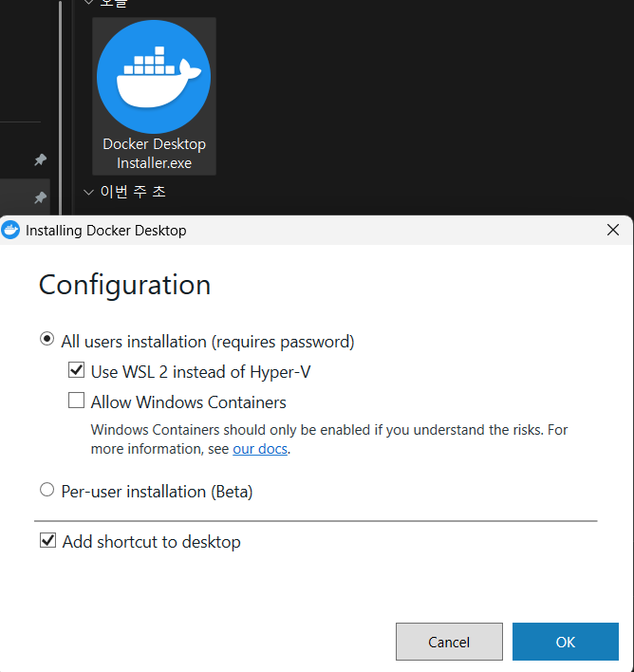Confirm configuration with the OK button
This screenshot has height=672, width=634.
point(566,642)
